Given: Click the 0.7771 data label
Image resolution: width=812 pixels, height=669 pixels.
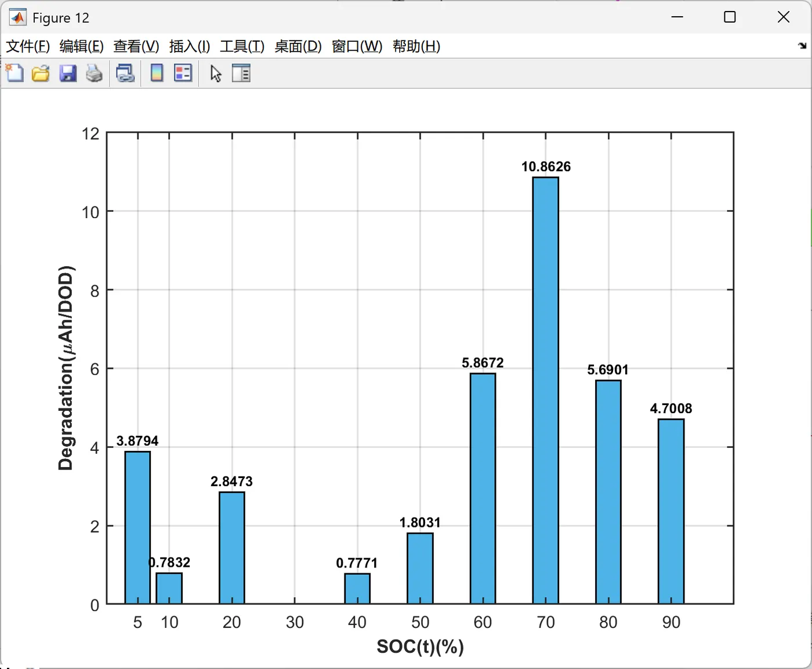Looking at the screenshot, I should [357, 563].
